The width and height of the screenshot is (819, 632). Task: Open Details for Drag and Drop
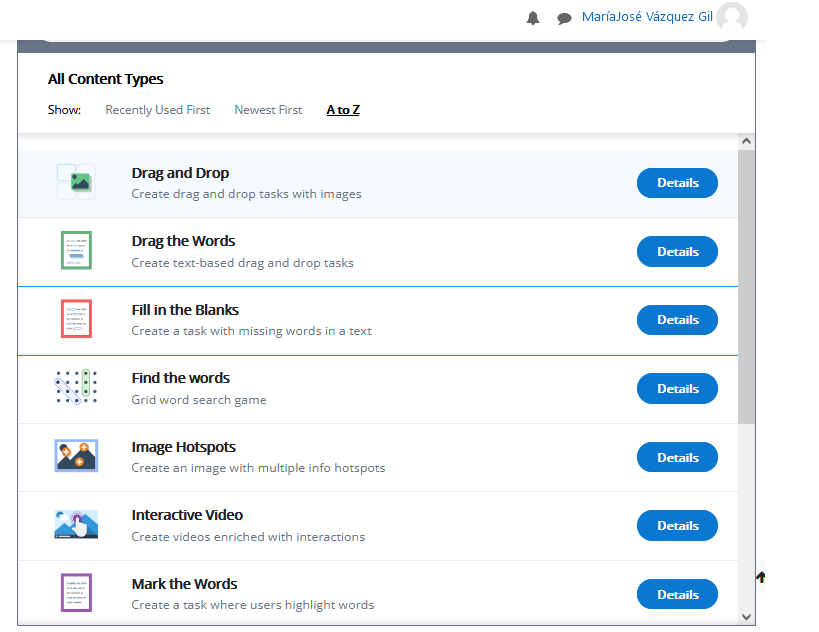pos(677,183)
